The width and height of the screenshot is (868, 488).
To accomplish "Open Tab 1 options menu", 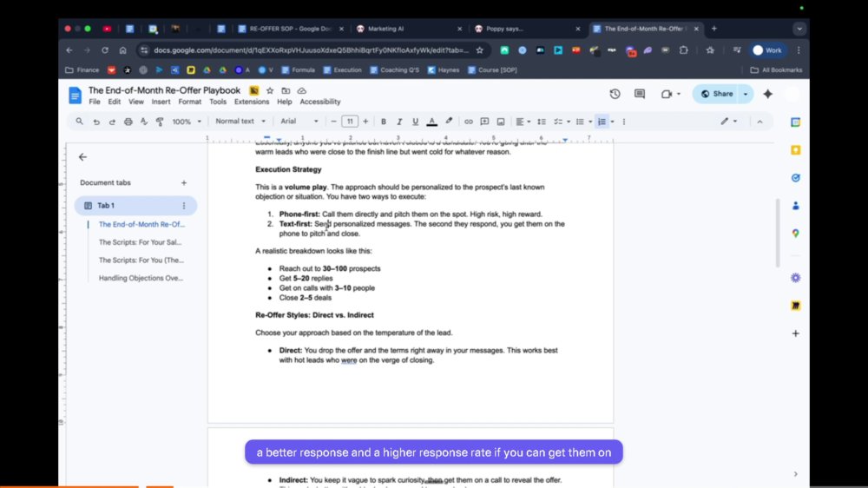I will tap(184, 206).
